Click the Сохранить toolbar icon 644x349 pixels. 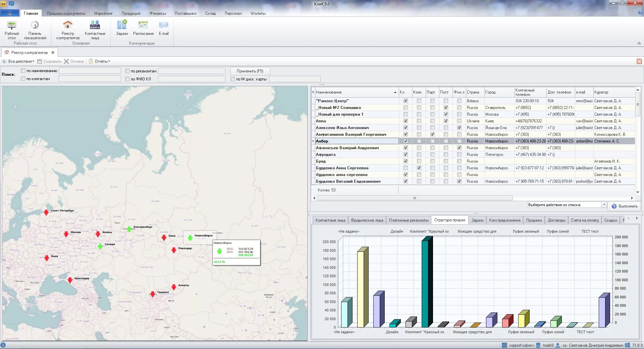click(x=40, y=61)
